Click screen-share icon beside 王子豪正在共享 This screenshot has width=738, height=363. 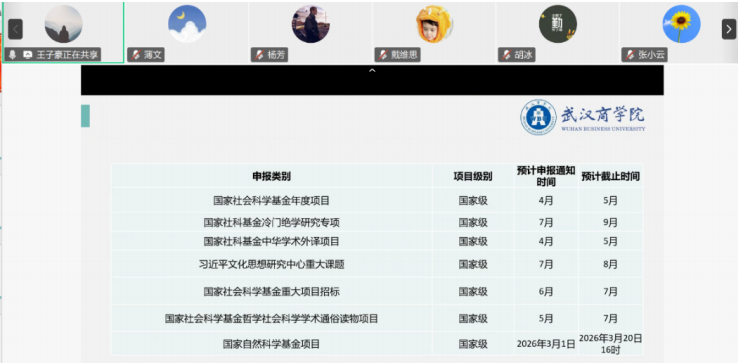coord(27,55)
